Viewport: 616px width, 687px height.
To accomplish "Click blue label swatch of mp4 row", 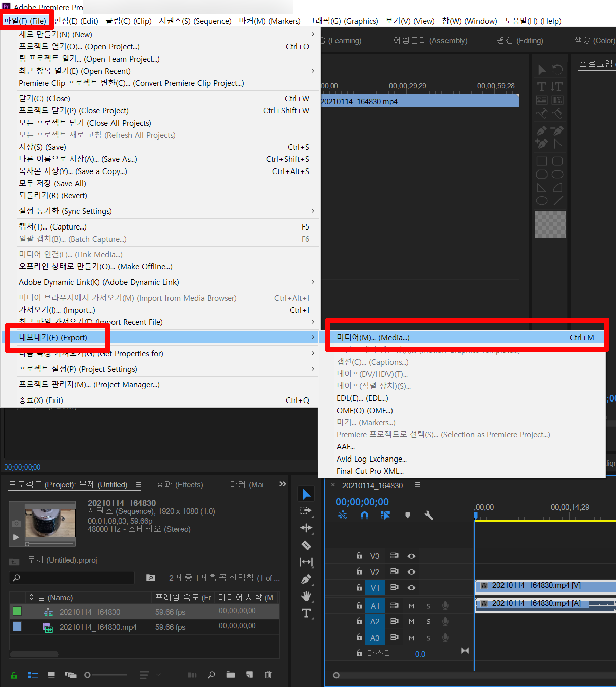I will (x=17, y=626).
